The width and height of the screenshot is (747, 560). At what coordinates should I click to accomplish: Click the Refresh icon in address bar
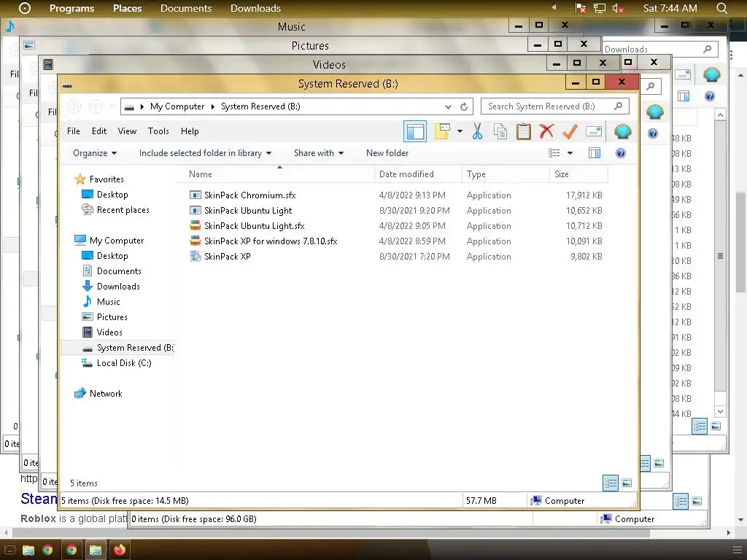click(x=463, y=106)
